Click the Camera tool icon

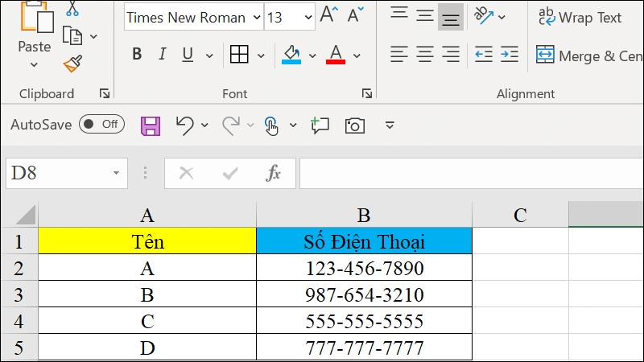coord(355,125)
